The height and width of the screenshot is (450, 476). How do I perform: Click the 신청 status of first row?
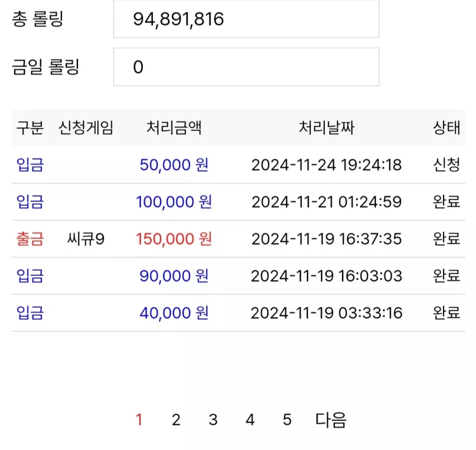click(x=446, y=165)
